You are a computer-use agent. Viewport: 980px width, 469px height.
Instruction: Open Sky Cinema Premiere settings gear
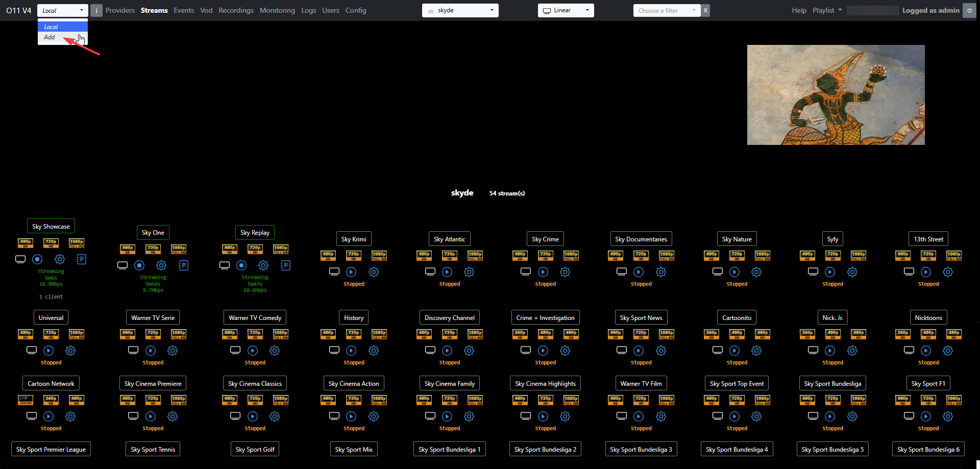tap(173, 416)
